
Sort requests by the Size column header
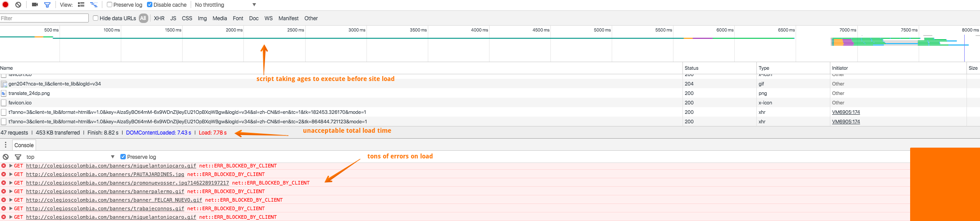(x=973, y=68)
